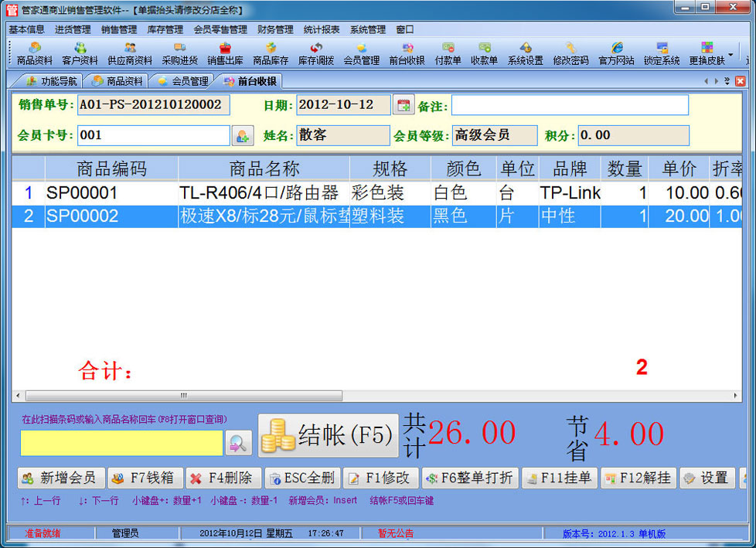The width and height of the screenshot is (756, 548).
Task: Open 商品库存 toolbar icon
Action: click(x=271, y=53)
